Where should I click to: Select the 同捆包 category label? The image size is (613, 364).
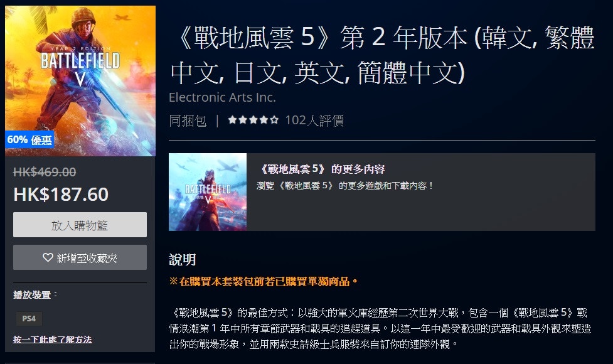(x=188, y=120)
